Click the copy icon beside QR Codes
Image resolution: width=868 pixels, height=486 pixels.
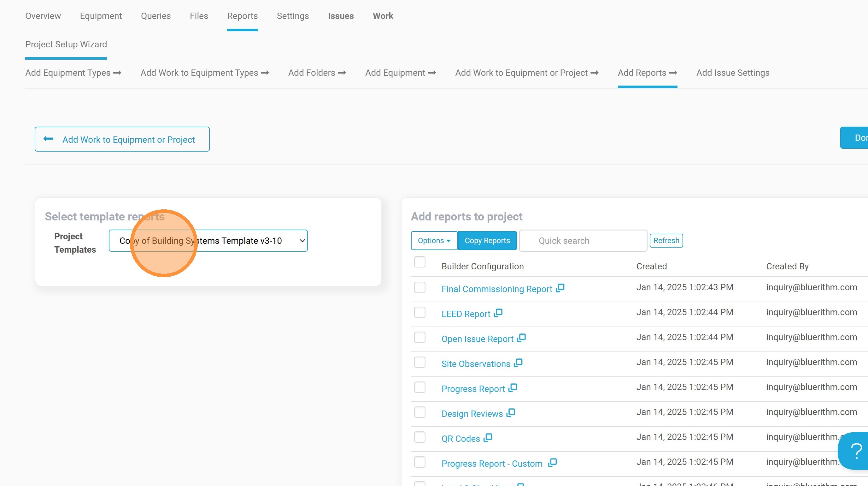coord(488,437)
